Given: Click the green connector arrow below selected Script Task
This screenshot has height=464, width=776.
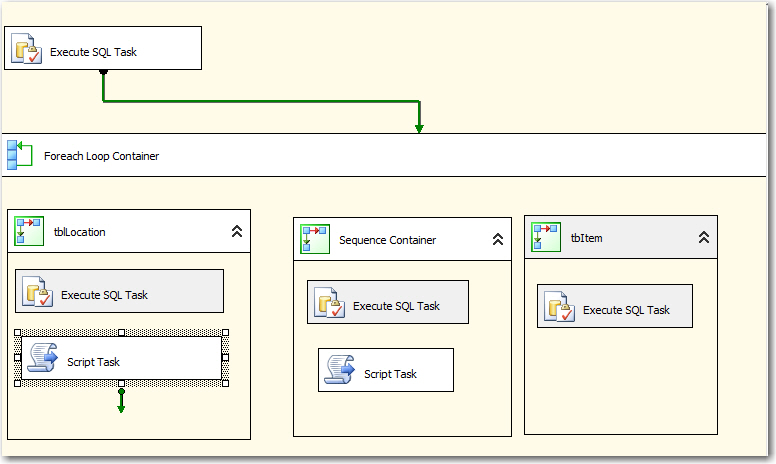Looking at the screenshot, I should (121, 401).
